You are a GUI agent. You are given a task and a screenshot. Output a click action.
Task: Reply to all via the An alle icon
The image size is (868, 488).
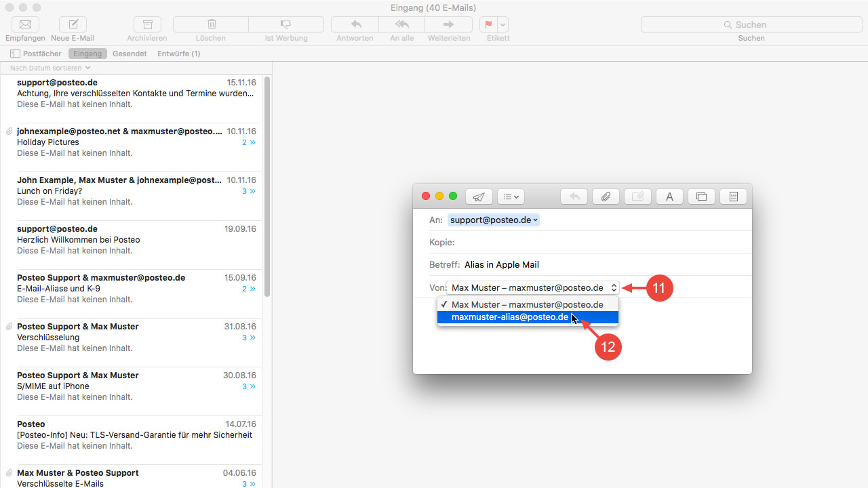tap(401, 24)
